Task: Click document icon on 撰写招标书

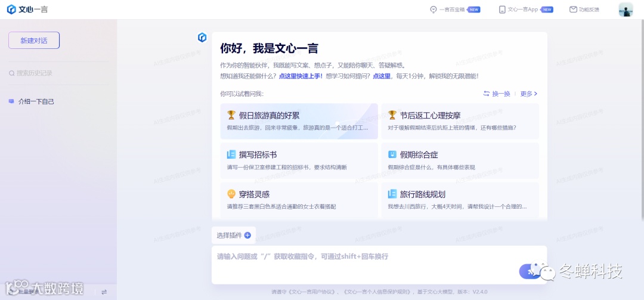Action: (231, 154)
